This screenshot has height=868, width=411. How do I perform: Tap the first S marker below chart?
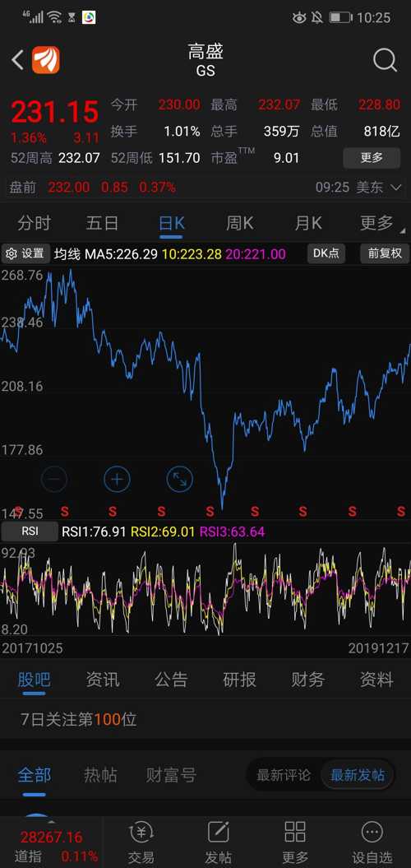pyautogui.click(x=18, y=510)
